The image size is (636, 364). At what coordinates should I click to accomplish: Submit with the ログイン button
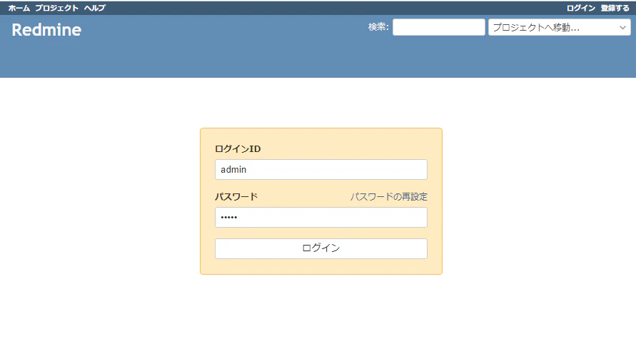click(320, 248)
